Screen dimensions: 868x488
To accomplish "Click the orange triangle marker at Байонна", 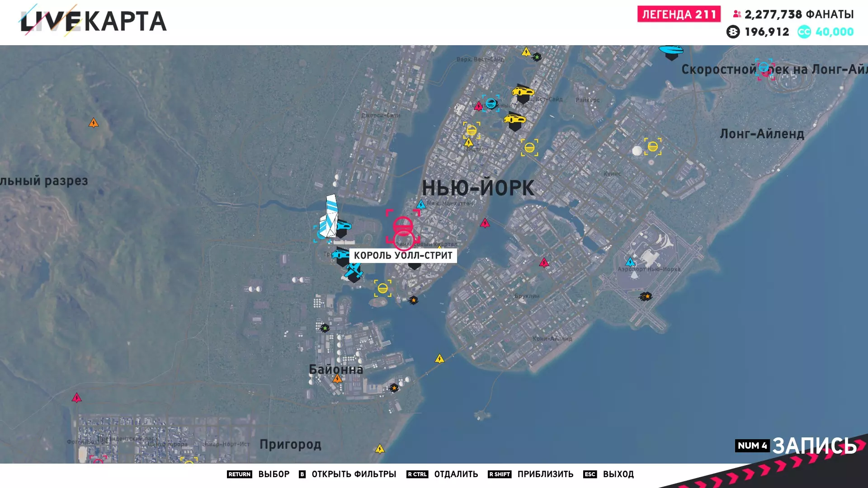I will point(337,379).
